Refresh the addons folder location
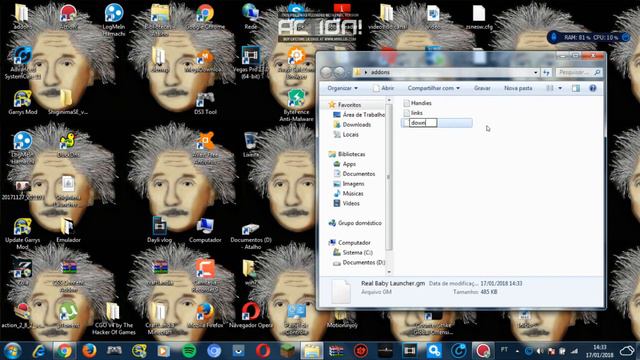This screenshot has width=640, height=360. [546, 73]
